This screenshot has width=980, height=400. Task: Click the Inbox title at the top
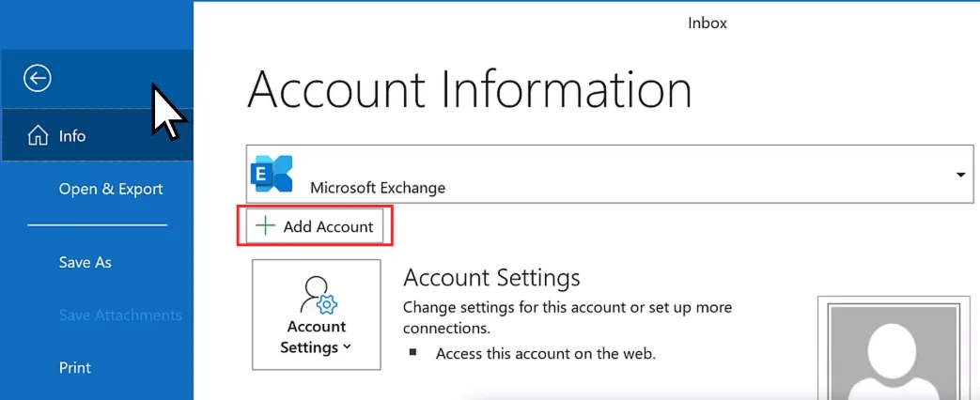(708, 23)
